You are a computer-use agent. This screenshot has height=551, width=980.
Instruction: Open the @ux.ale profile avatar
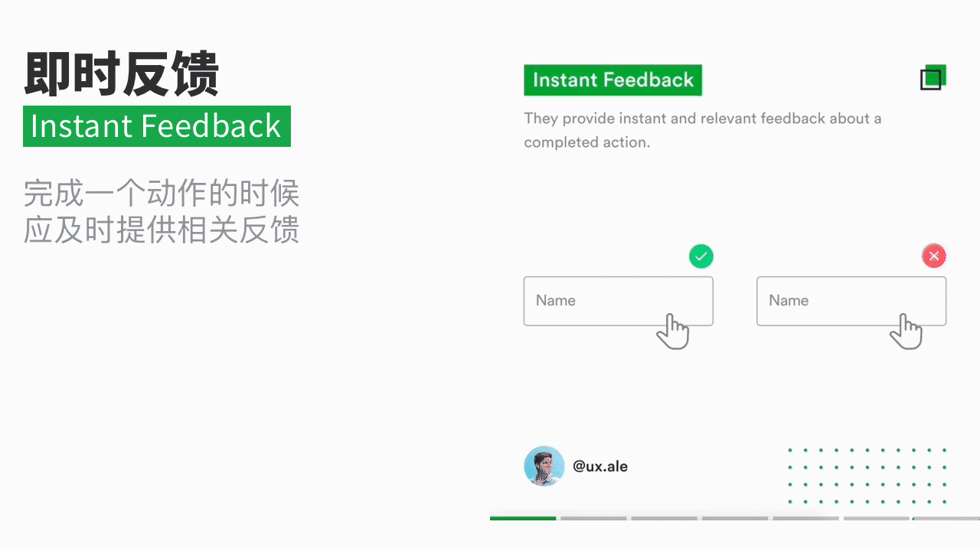point(544,466)
